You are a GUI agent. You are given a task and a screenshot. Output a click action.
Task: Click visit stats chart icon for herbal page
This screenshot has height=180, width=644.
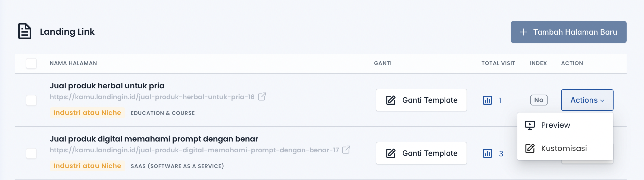click(x=487, y=100)
